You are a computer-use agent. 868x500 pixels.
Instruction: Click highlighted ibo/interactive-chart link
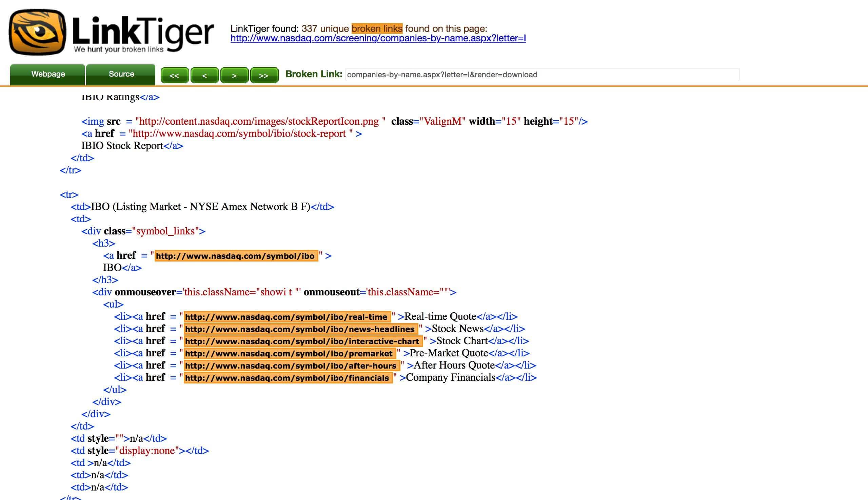(x=303, y=341)
